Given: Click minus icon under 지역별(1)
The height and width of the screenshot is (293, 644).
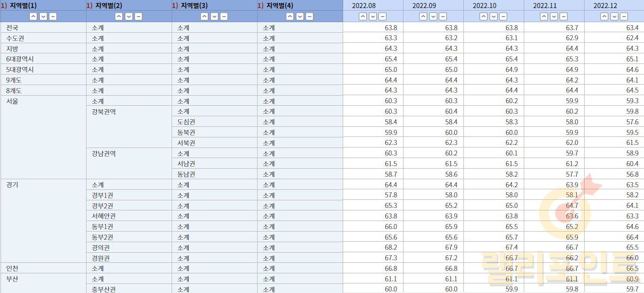Looking at the screenshot, I should pyautogui.click(x=53, y=17).
